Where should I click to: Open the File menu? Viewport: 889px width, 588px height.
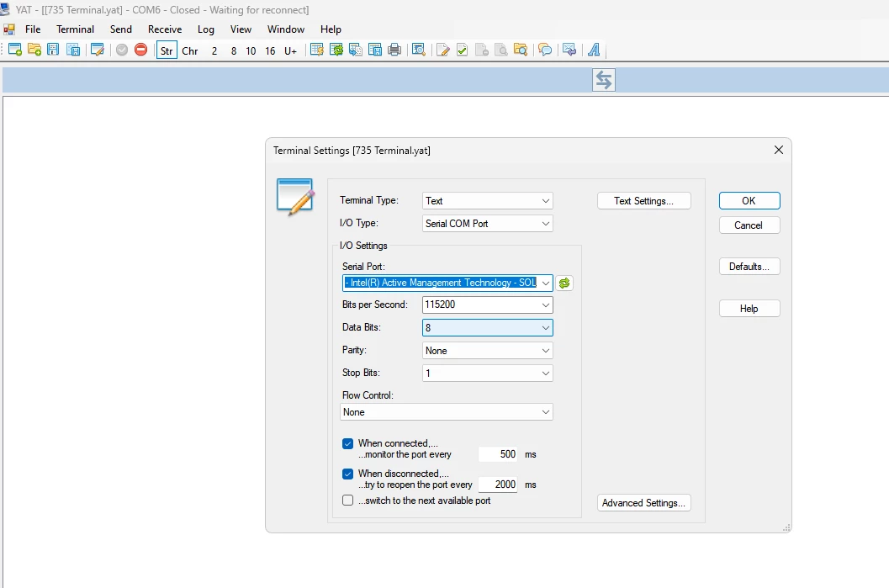33,29
